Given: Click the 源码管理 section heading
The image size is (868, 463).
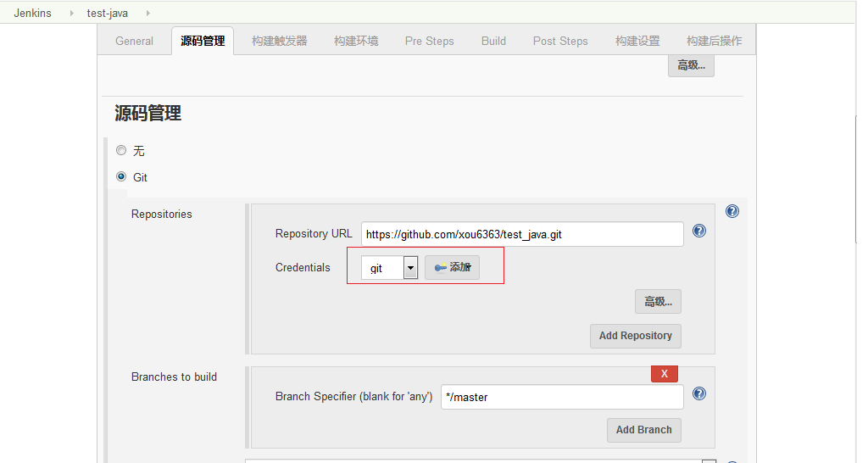Looking at the screenshot, I should 147,113.
